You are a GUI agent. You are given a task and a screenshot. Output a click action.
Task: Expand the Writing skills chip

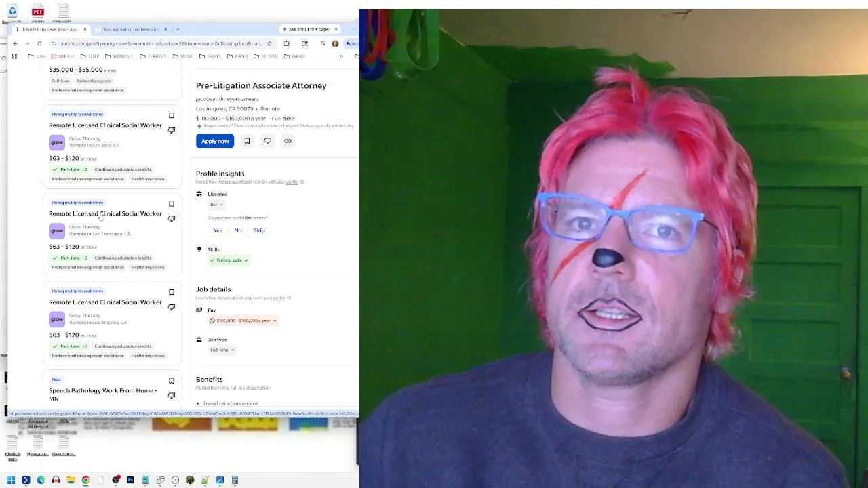tap(229, 260)
